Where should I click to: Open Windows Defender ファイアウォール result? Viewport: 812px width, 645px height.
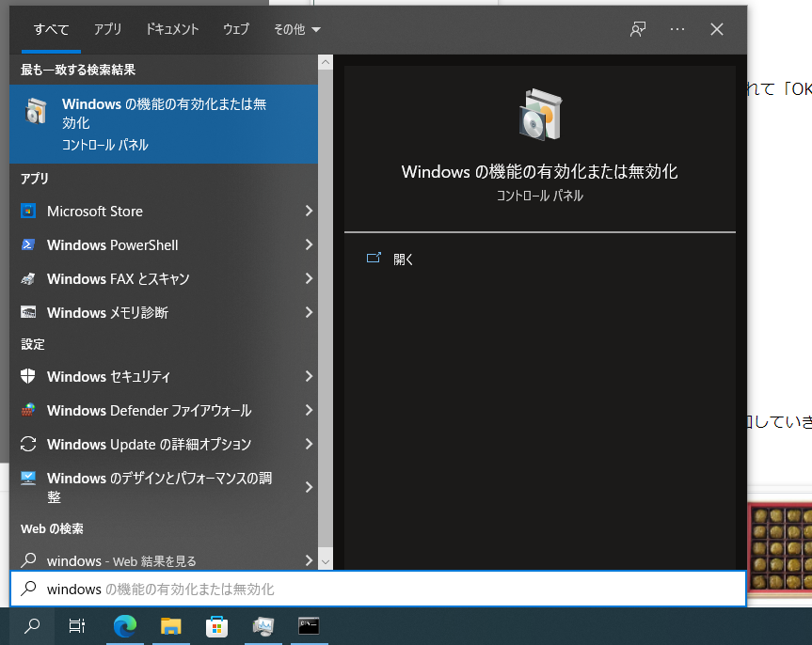coord(164,411)
